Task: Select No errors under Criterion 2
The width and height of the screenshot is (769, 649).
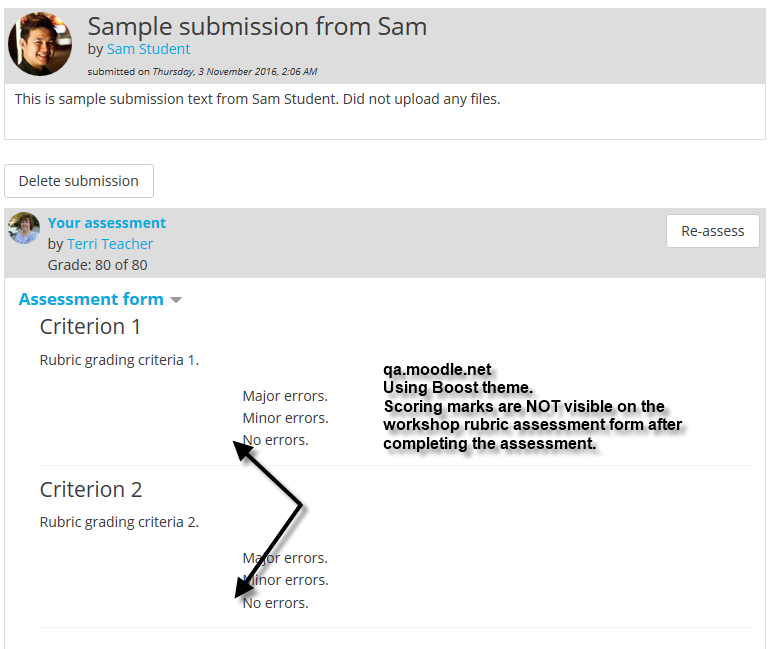Action: pyautogui.click(x=276, y=603)
